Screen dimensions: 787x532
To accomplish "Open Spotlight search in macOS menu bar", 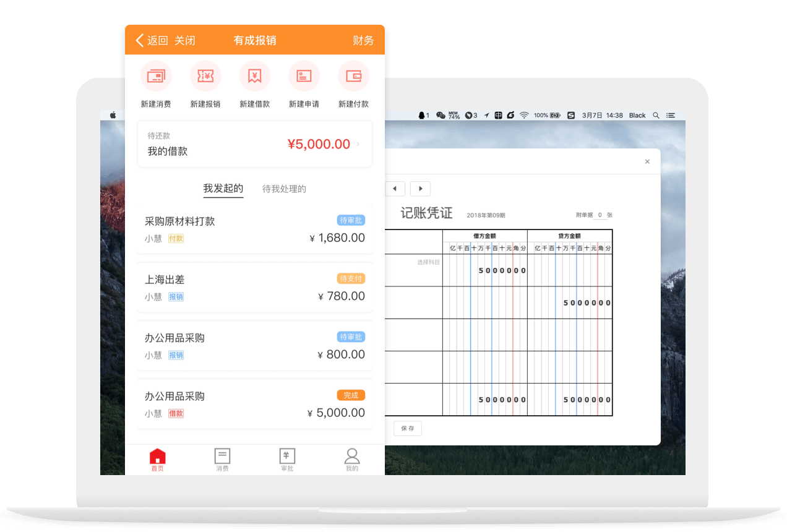I will (x=656, y=115).
